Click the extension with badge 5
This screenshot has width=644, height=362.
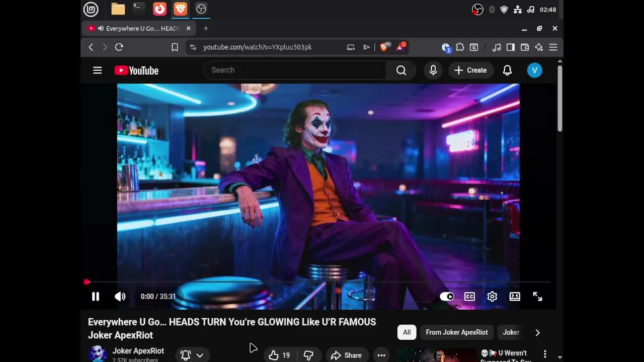tap(446, 47)
